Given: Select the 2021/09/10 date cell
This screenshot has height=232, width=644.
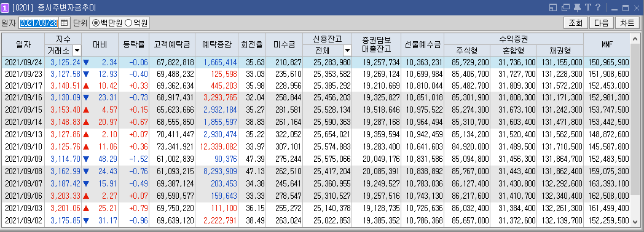Looking at the screenshot, I should tap(23, 146).
